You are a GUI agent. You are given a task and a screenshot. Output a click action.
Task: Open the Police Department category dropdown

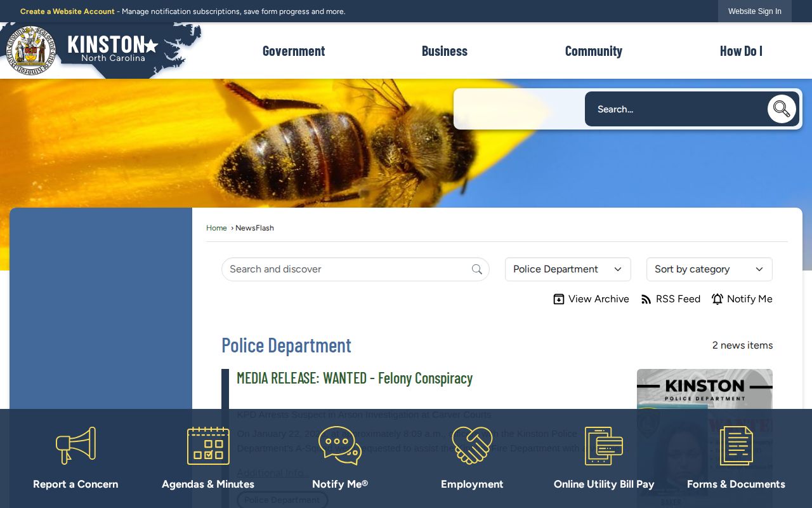[x=568, y=269]
